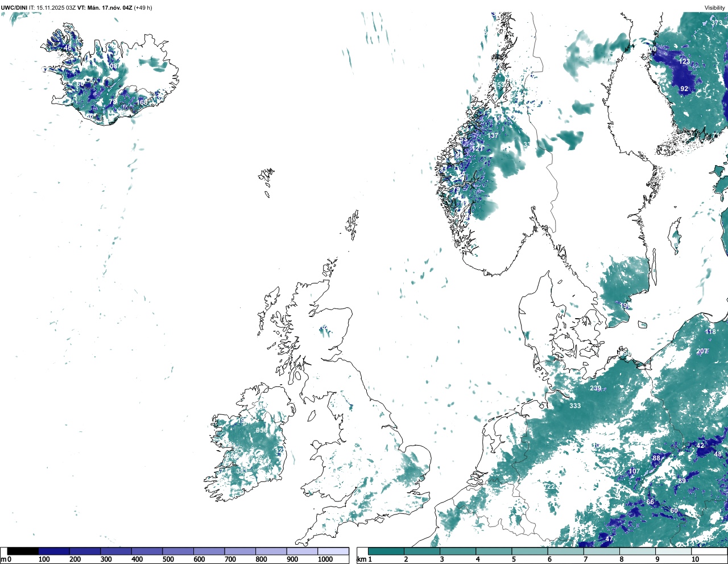Click the '123' visibility value over Finland
Viewport: 728px width, 564px height.
[x=684, y=61]
